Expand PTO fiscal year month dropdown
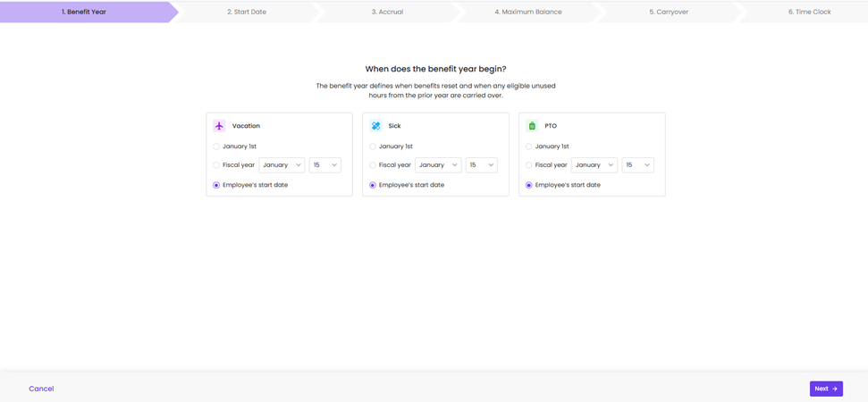868x402 pixels. coord(594,165)
